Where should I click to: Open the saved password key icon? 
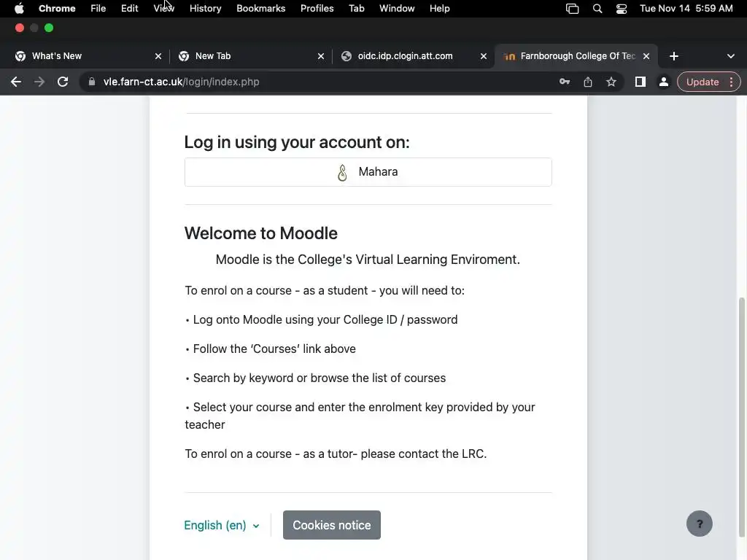tap(565, 82)
